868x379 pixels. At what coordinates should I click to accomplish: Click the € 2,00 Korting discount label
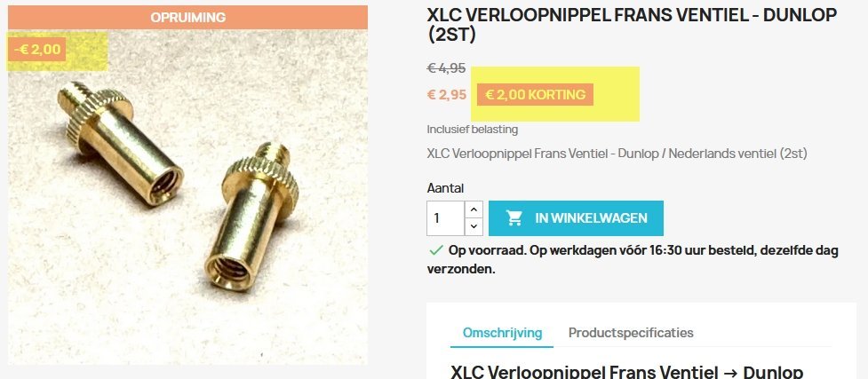536,95
